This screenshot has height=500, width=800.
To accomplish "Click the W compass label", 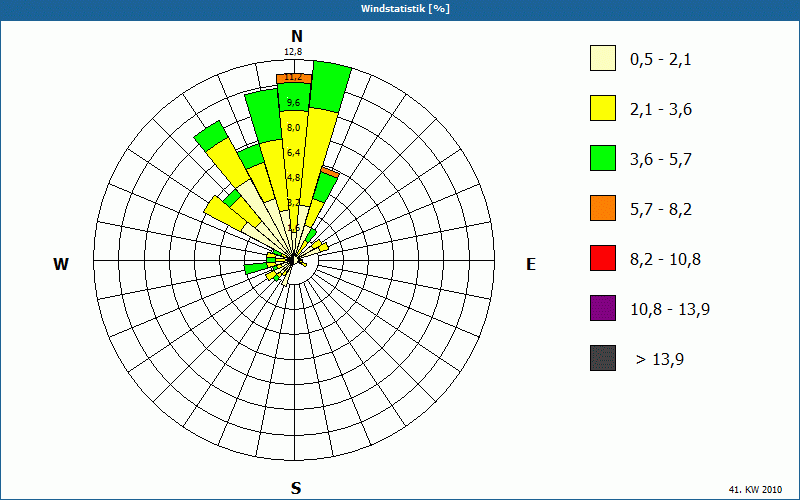I will (61, 264).
